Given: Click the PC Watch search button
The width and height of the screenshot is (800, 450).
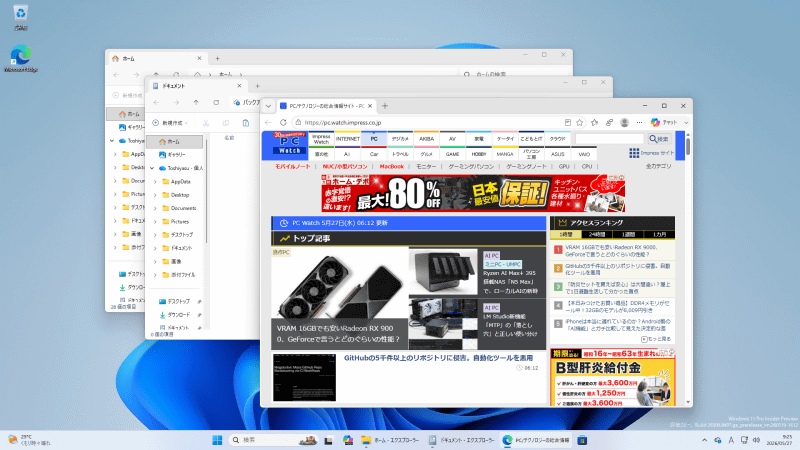Looking at the screenshot, I should (x=659, y=139).
